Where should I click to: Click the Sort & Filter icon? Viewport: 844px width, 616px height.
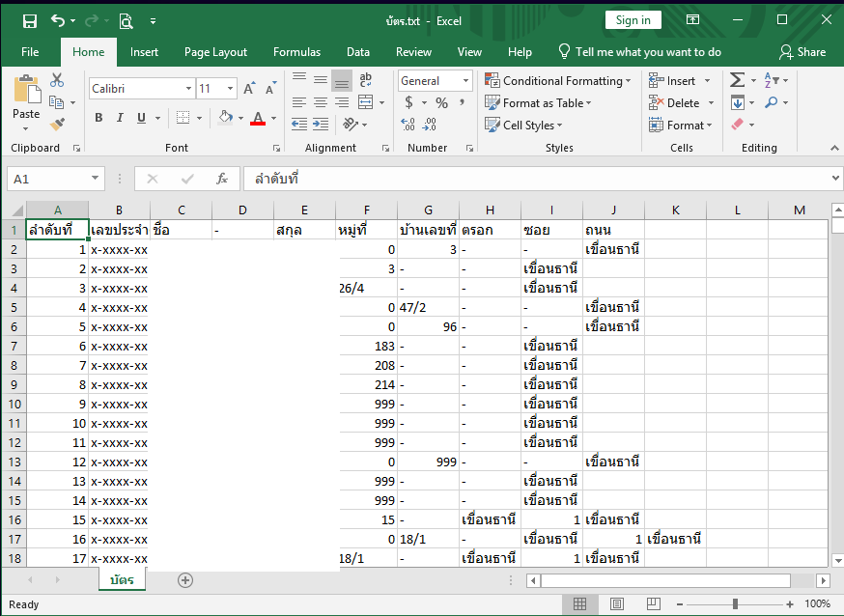coord(772,80)
